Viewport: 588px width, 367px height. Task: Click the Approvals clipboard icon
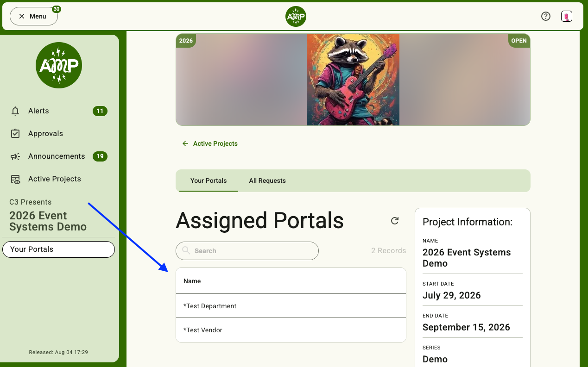[15, 134]
